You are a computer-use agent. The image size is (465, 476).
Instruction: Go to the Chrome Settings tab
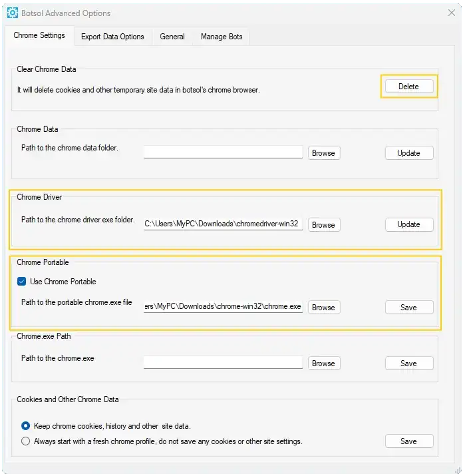point(39,35)
